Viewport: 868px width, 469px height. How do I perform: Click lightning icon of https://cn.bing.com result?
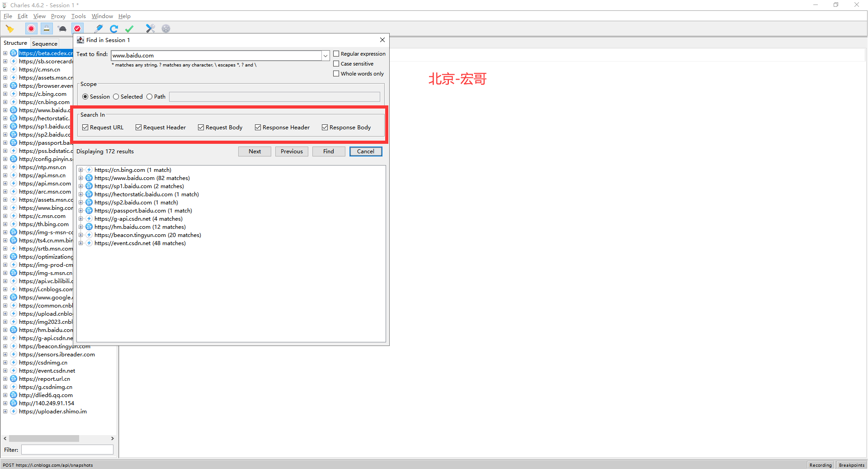tap(89, 170)
